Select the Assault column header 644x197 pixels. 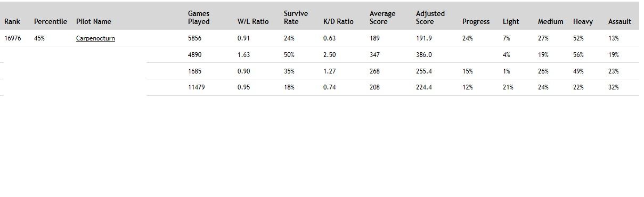point(619,22)
